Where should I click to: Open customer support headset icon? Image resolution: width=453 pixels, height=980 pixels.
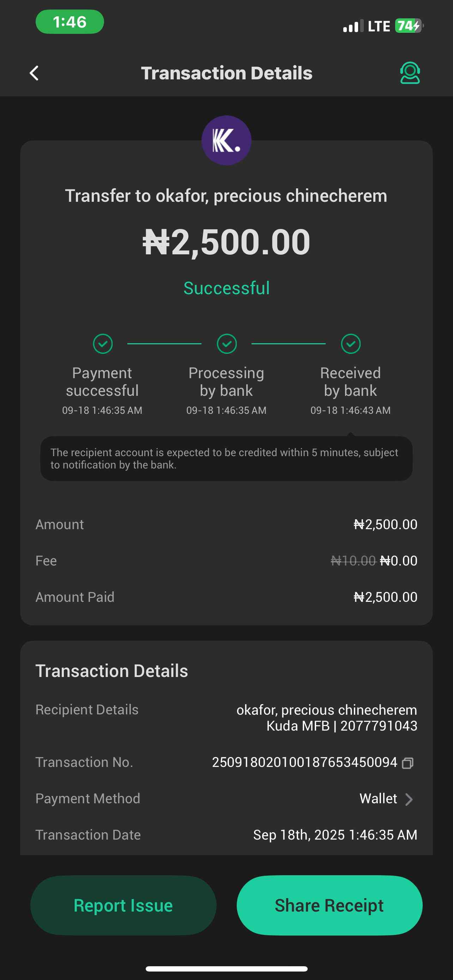(410, 73)
